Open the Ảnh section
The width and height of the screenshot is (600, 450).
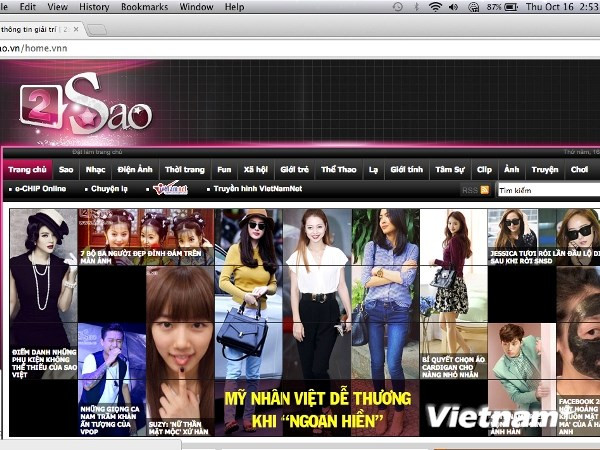[x=511, y=170]
